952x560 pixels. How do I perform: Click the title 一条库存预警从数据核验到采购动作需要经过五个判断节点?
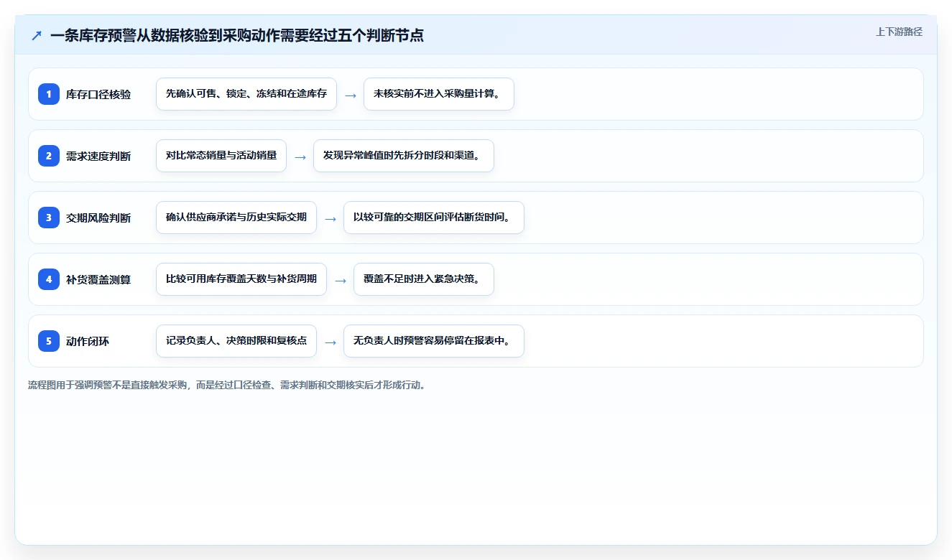coord(237,35)
